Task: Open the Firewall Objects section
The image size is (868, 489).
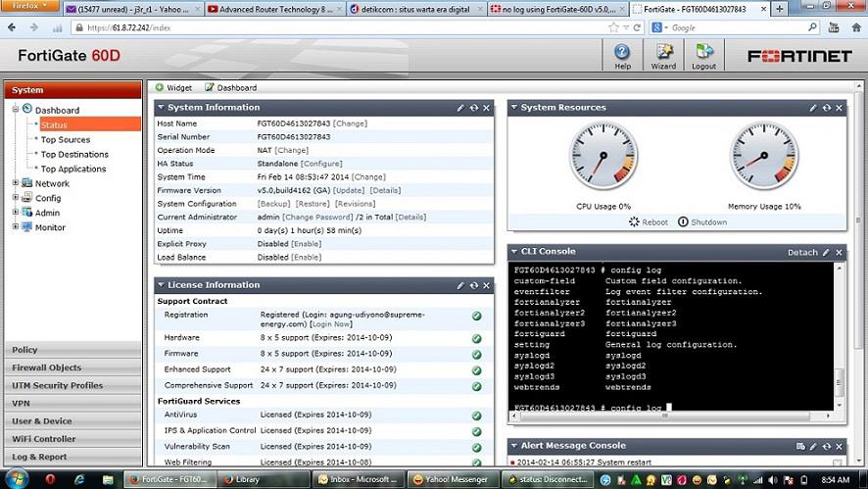Action: point(73,367)
